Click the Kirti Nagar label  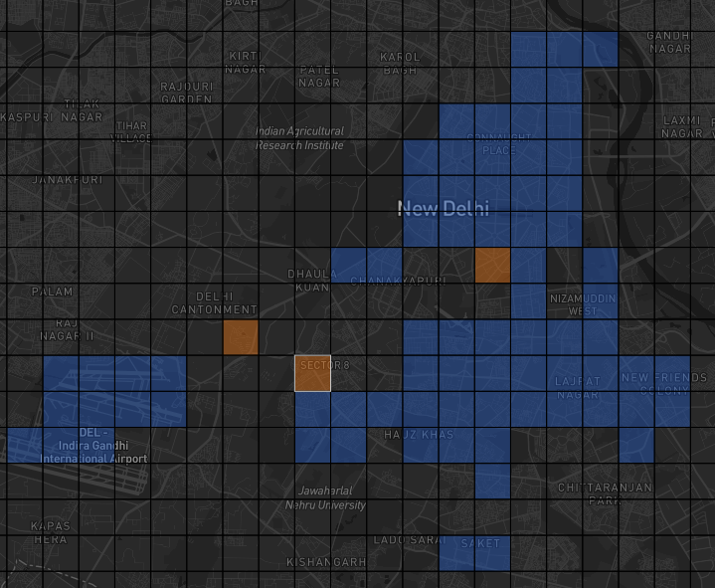246,63
